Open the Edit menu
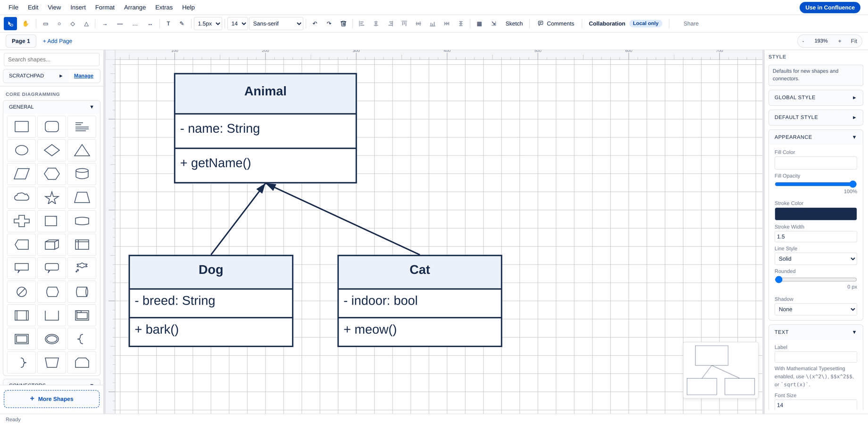 point(33,7)
